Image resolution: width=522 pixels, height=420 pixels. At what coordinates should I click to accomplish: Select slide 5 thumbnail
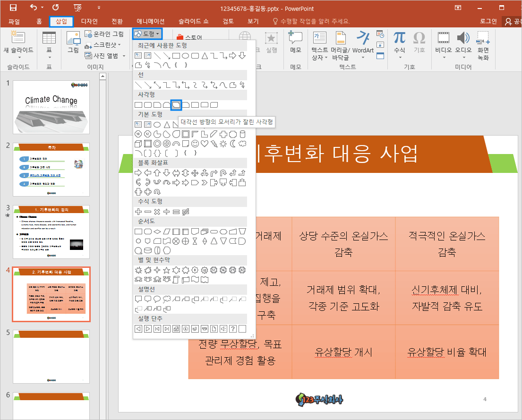point(51,357)
